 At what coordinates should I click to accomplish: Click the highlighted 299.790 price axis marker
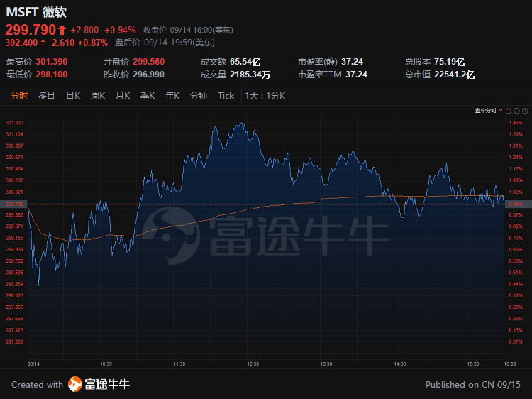pyautogui.click(x=13, y=204)
